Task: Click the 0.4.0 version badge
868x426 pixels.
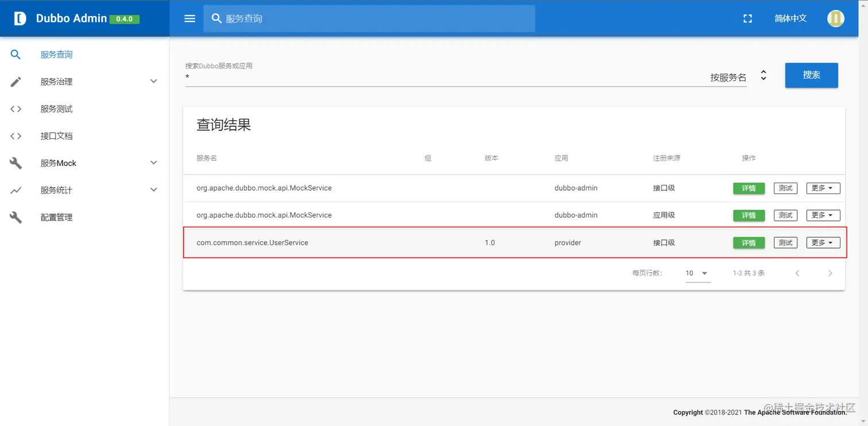Action: tap(124, 19)
